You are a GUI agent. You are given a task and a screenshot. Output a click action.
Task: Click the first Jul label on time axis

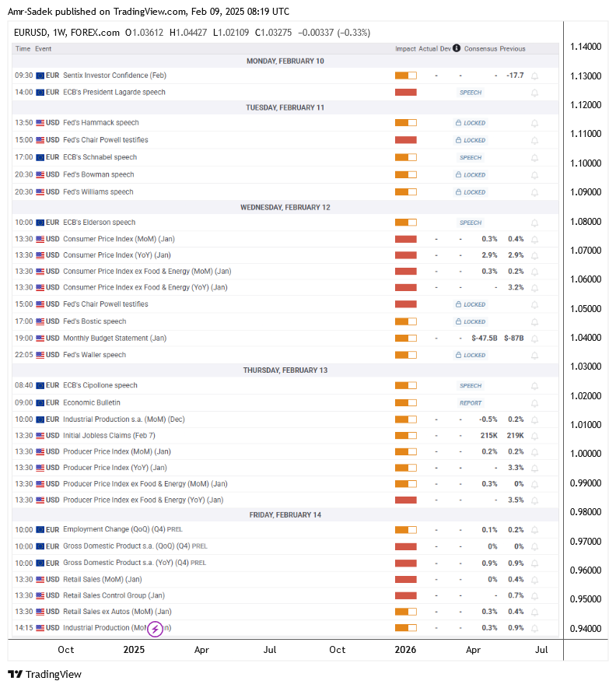[x=270, y=650]
